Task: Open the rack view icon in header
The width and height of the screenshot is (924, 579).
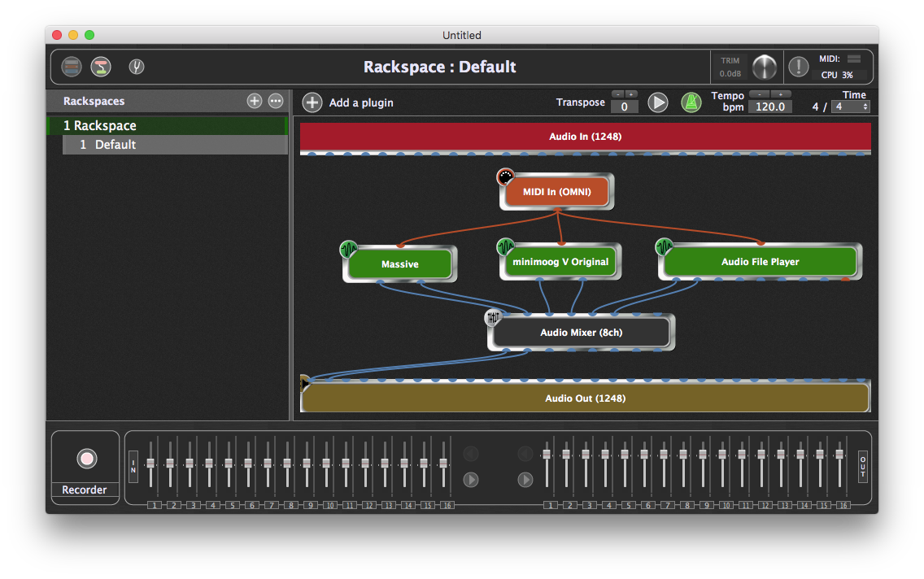Action: click(72, 67)
